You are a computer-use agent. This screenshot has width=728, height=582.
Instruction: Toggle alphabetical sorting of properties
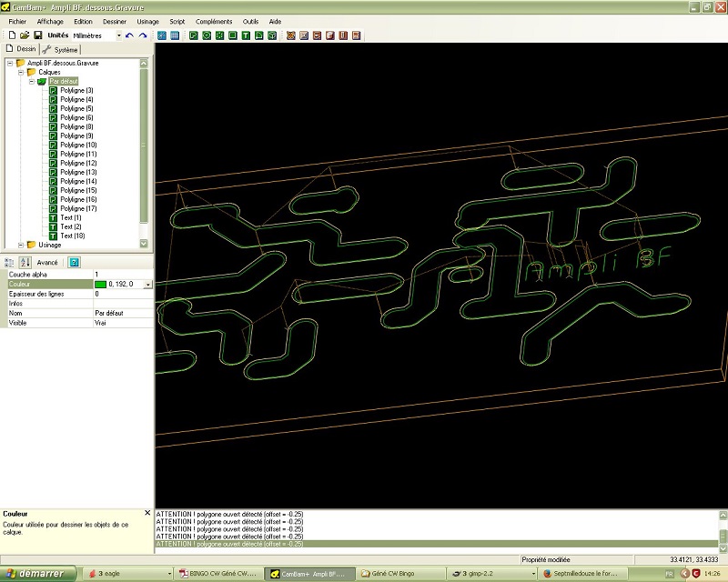tap(24, 262)
